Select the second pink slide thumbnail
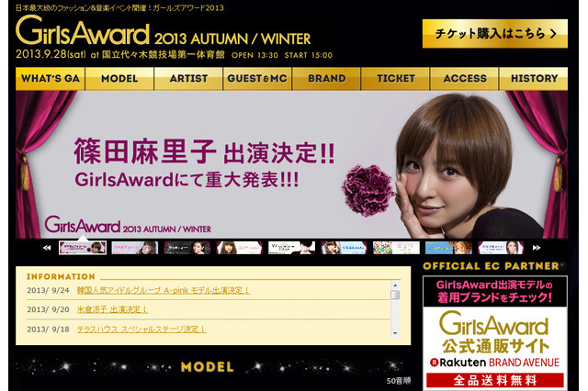 click(x=135, y=248)
